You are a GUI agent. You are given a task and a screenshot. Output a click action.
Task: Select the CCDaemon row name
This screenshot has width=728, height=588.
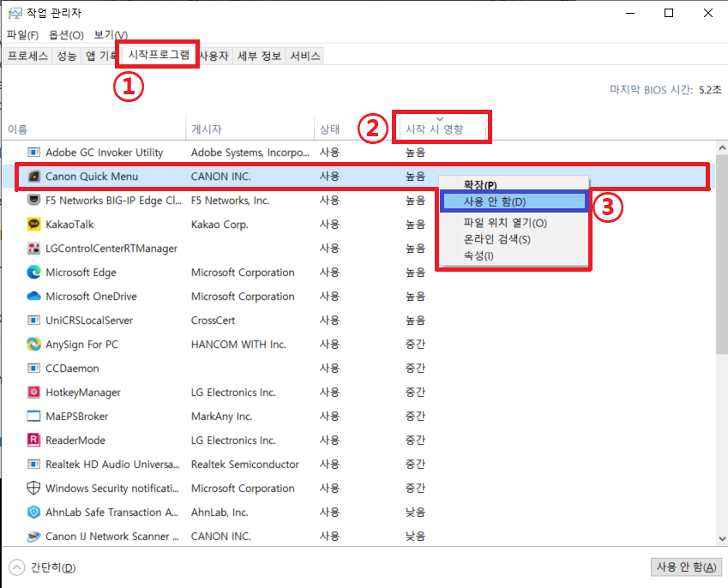click(x=72, y=369)
